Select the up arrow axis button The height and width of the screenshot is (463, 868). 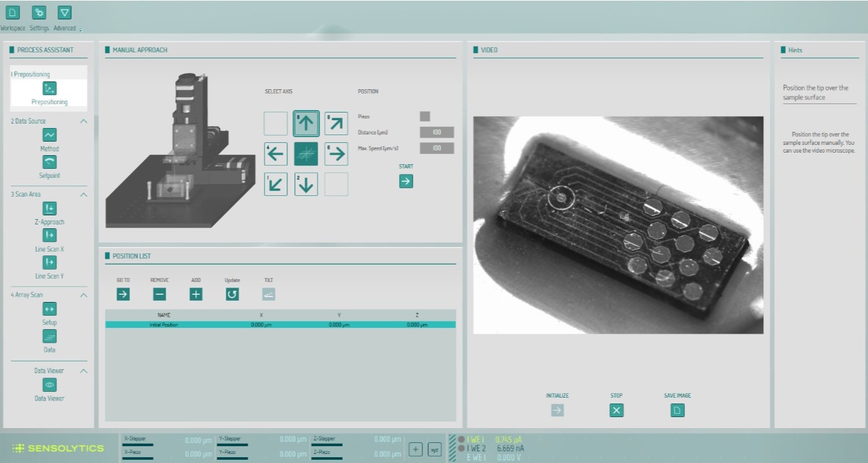307,123
